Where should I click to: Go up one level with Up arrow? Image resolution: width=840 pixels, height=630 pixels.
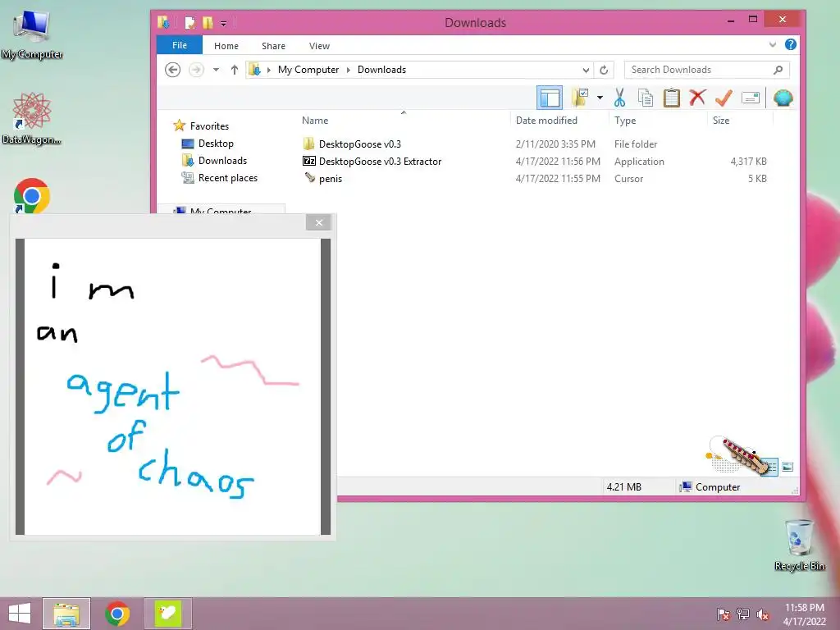(x=234, y=70)
